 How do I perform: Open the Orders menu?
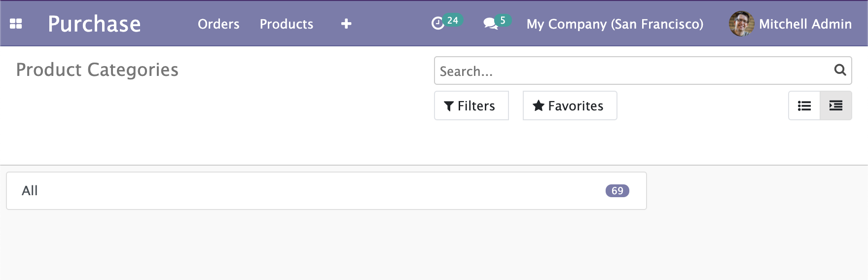click(x=218, y=24)
